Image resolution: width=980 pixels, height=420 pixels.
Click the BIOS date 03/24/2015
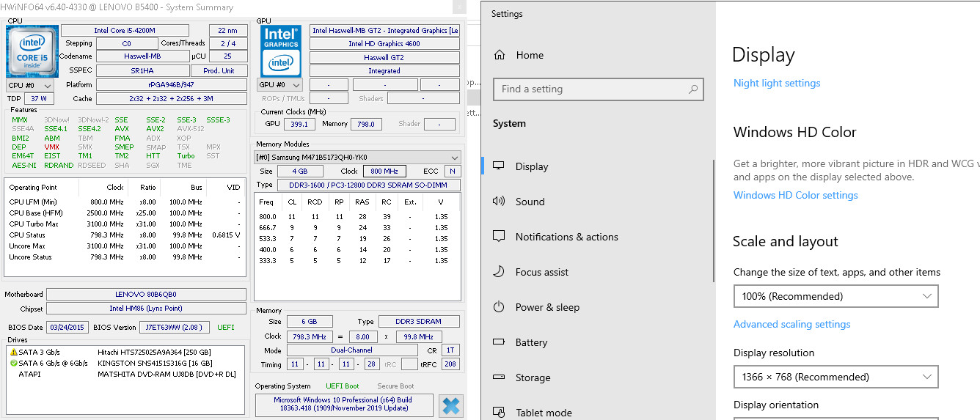(67, 327)
